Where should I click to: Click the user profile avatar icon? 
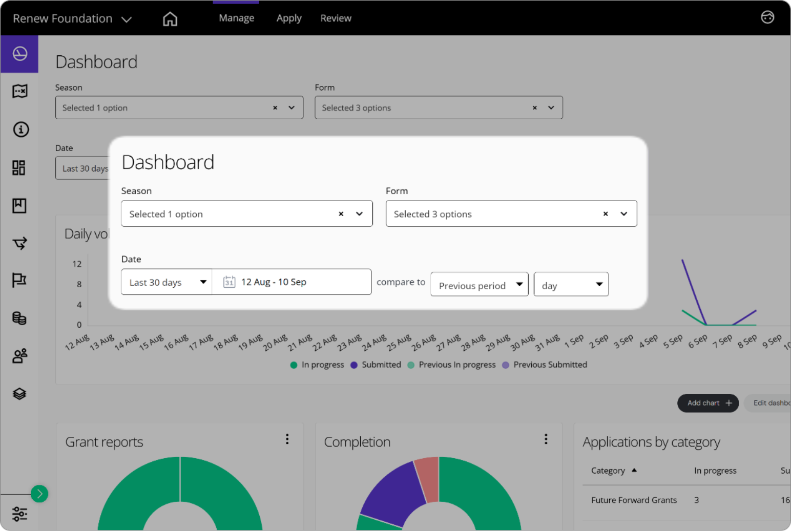tap(767, 17)
